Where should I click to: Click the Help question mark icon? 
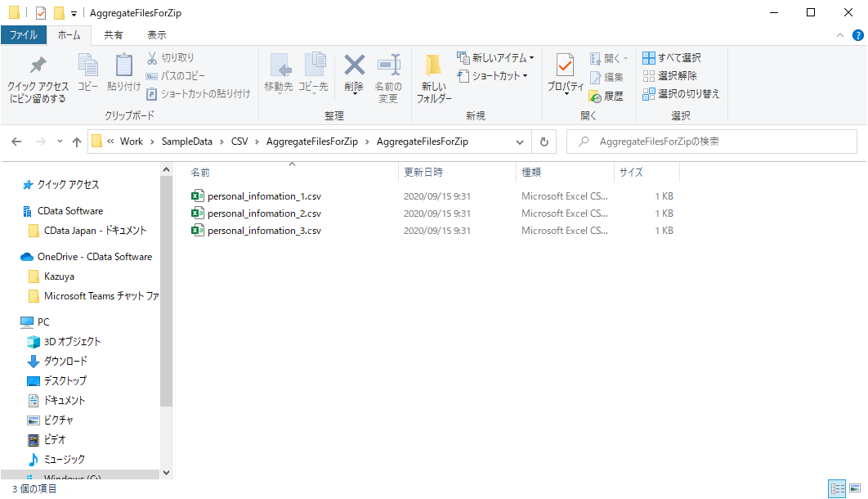coord(857,34)
